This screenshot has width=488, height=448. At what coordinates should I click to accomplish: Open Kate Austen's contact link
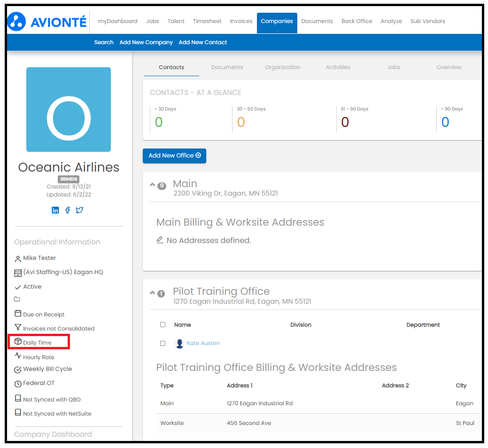pyautogui.click(x=203, y=343)
